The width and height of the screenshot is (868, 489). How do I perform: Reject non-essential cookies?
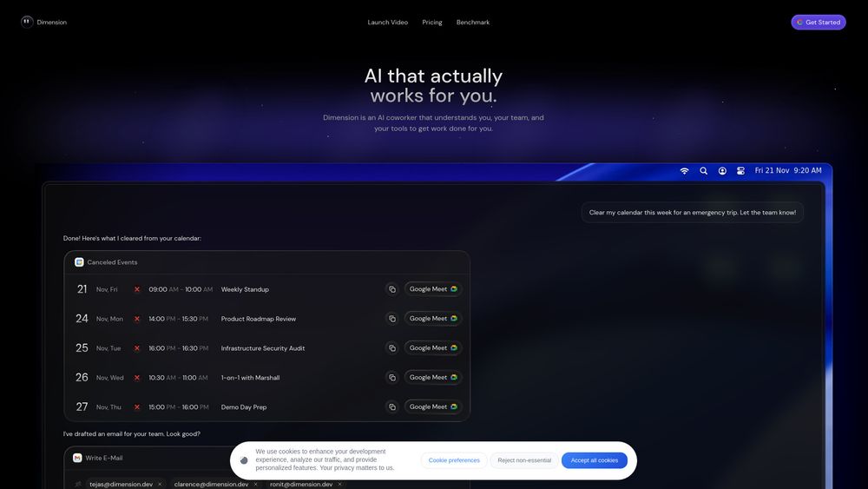point(524,460)
